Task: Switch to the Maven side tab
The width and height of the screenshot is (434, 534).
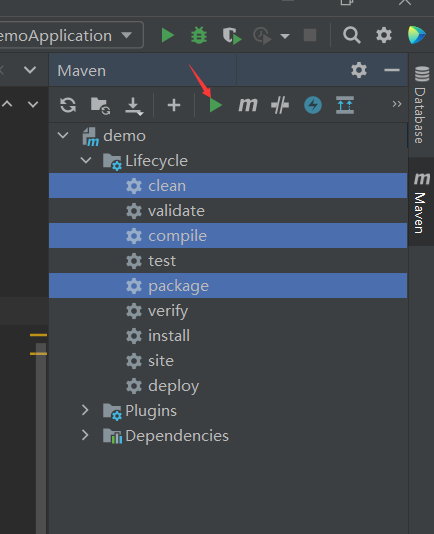Action: [x=421, y=202]
